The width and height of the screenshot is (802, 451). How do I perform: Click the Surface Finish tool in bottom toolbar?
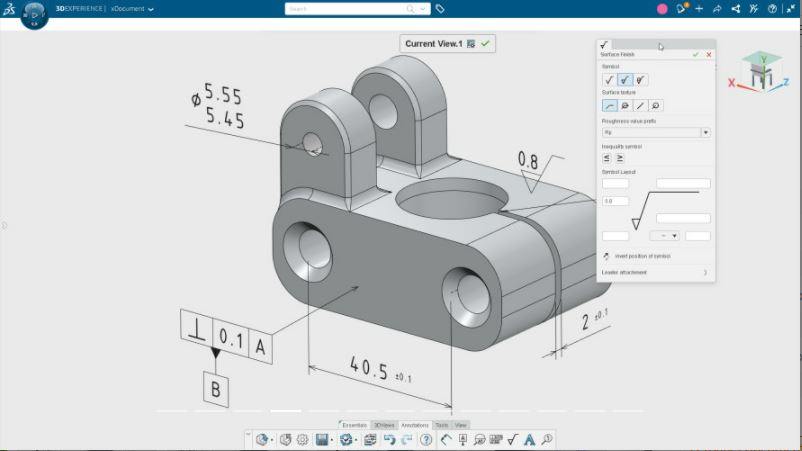(511, 439)
